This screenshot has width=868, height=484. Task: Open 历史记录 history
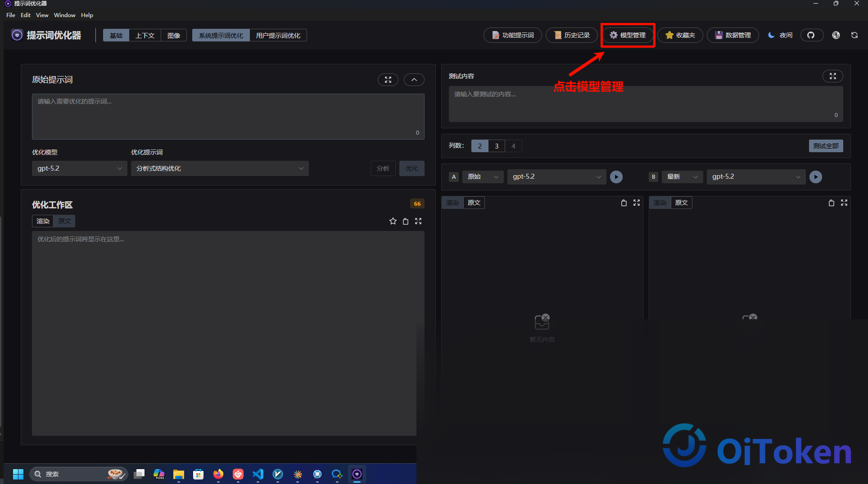tap(572, 35)
